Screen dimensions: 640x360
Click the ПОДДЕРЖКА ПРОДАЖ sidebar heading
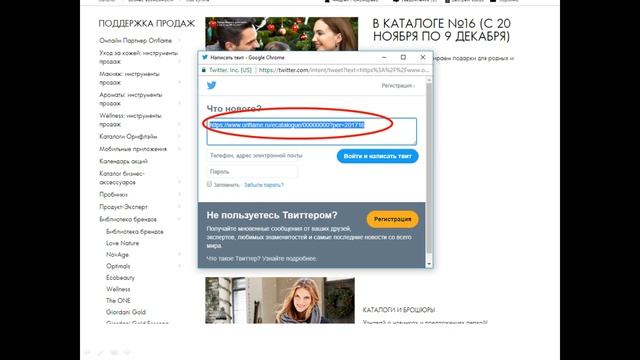pyautogui.click(x=147, y=24)
